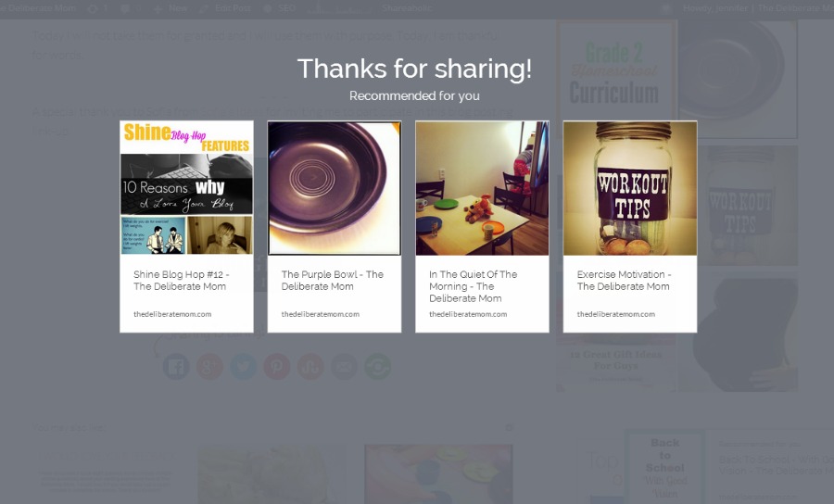834x504 pixels.
Task: Share via the StumbleUpon icon
Action: pyautogui.click(x=310, y=366)
